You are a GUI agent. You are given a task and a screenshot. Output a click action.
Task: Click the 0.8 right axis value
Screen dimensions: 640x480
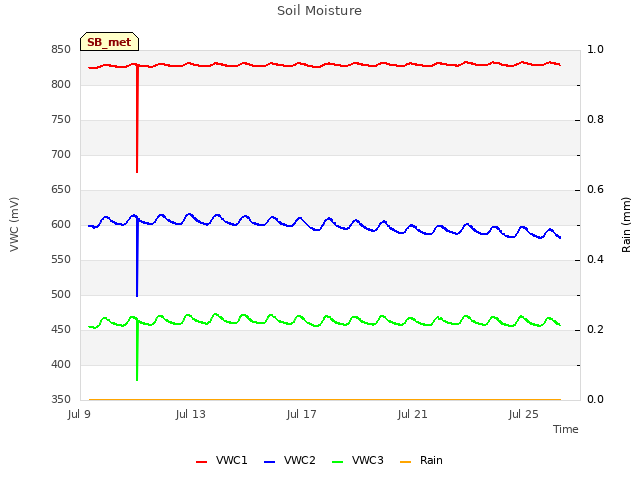tap(595, 120)
